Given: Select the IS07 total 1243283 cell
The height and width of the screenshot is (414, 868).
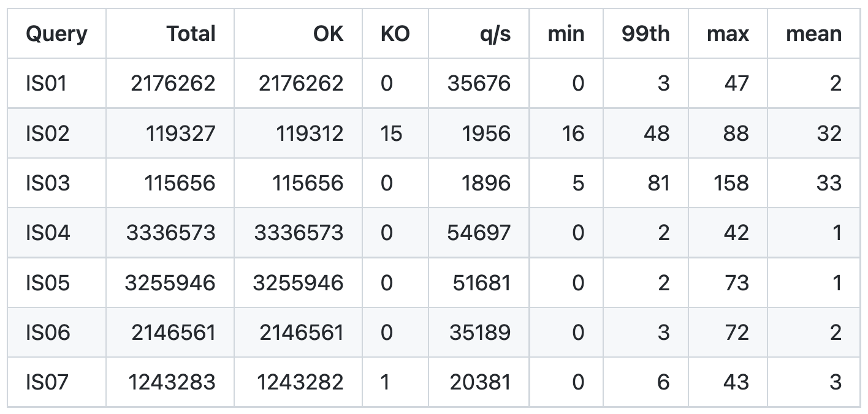Looking at the screenshot, I should pyautogui.click(x=172, y=382).
